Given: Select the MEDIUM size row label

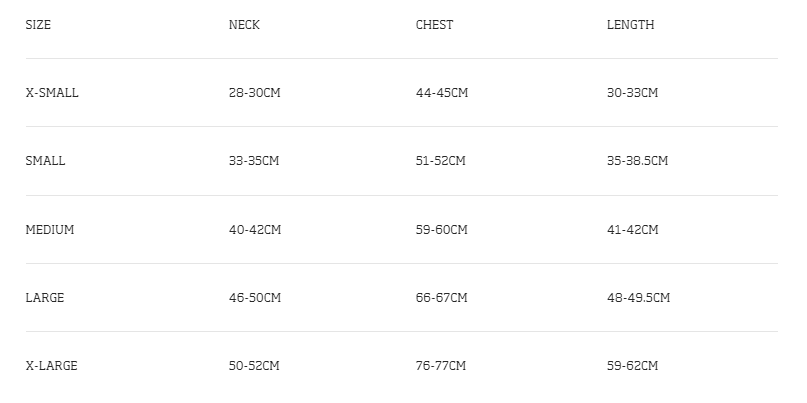Looking at the screenshot, I should coord(50,230).
